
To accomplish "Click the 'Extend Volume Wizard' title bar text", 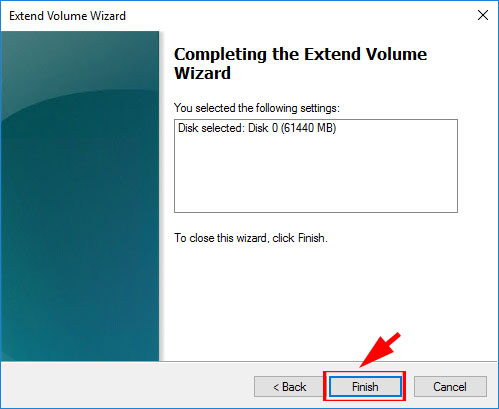I will pos(67,16).
